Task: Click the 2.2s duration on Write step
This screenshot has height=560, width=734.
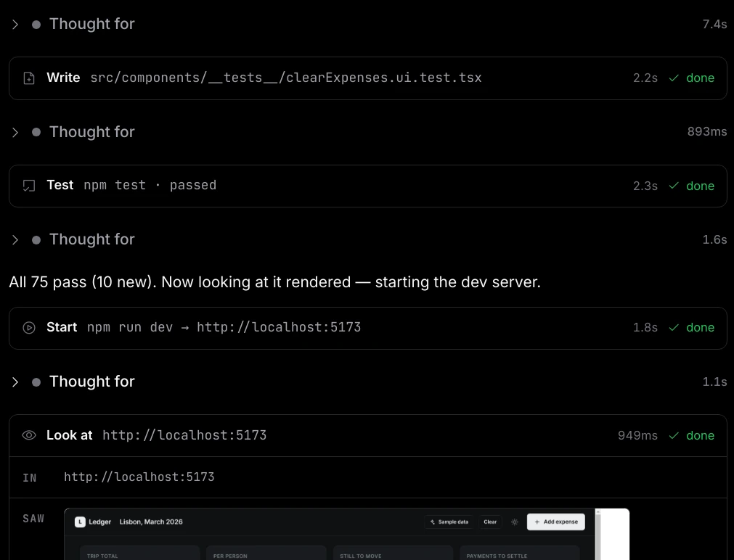Action: pos(645,78)
